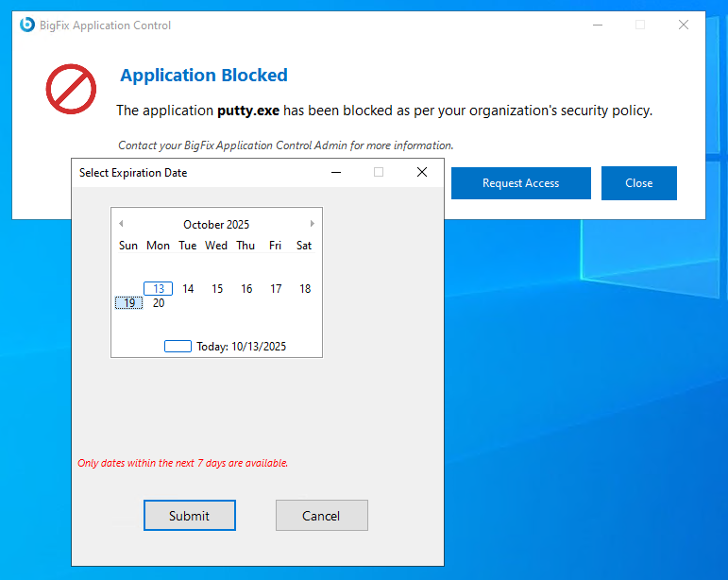The image size is (728, 580).
Task: Pick October 14 as expiration date
Action: tap(188, 289)
